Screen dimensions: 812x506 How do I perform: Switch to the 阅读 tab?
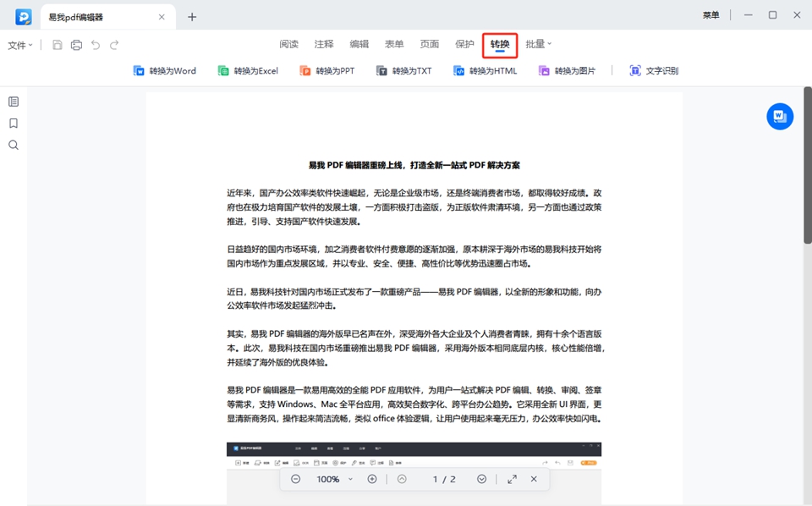(x=289, y=44)
